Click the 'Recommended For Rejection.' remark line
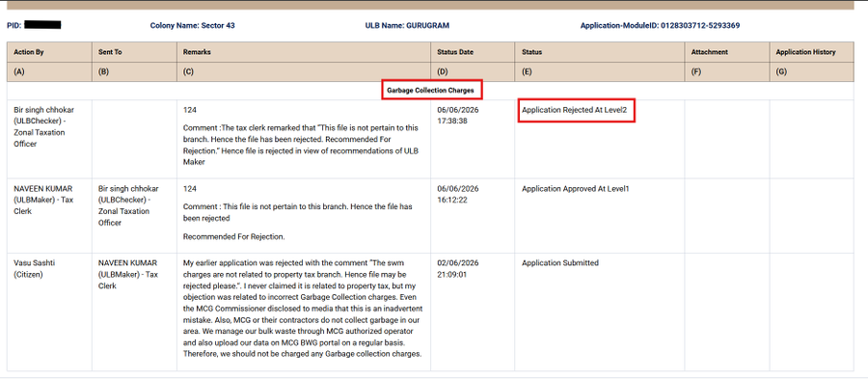The height and width of the screenshot is (379, 868). pos(233,237)
